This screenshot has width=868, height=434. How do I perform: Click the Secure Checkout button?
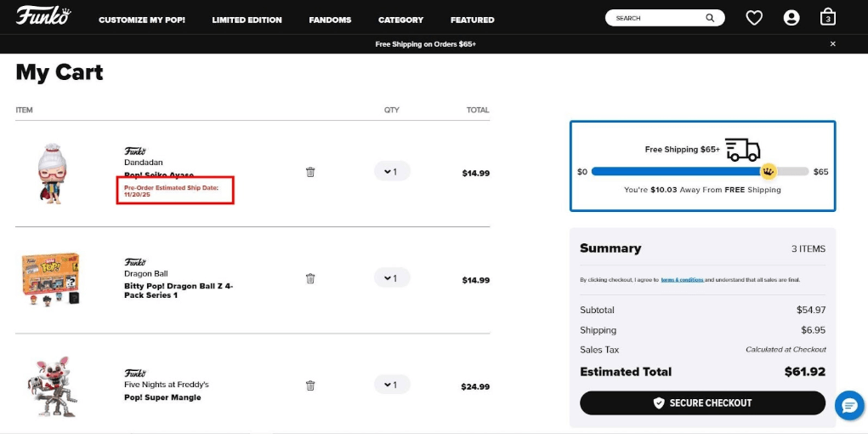(702, 403)
